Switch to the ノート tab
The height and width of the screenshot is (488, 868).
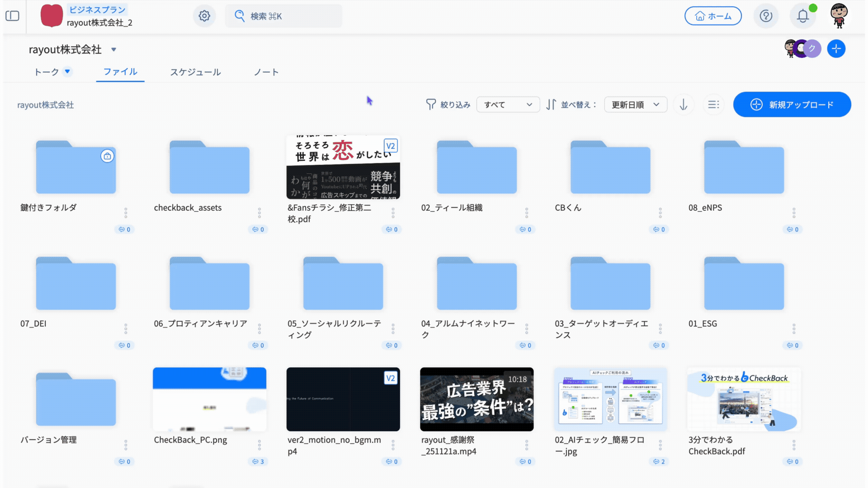tap(266, 72)
